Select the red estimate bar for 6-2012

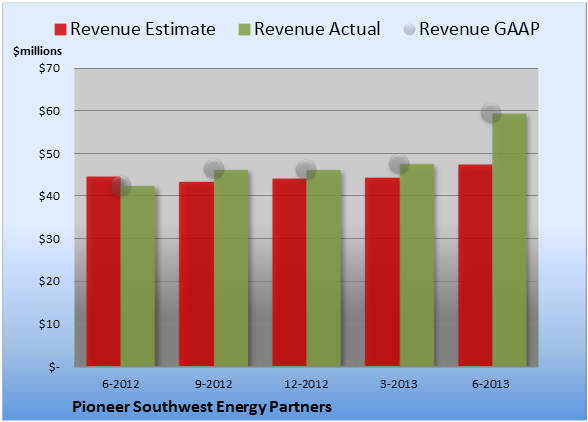(104, 271)
